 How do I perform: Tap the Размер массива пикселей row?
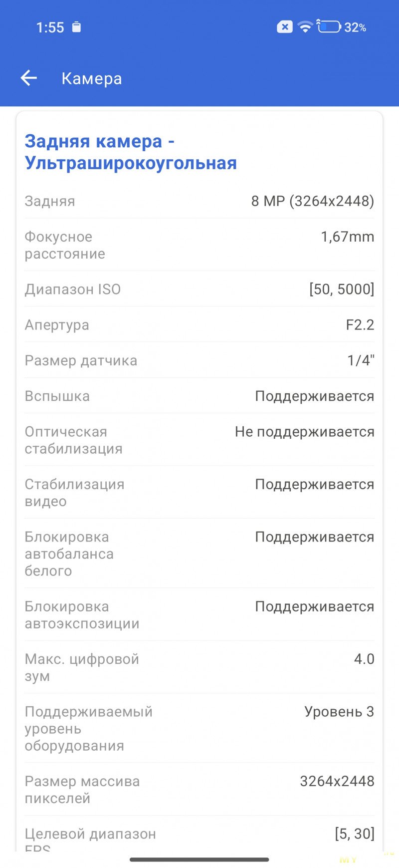click(x=199, y=790)
